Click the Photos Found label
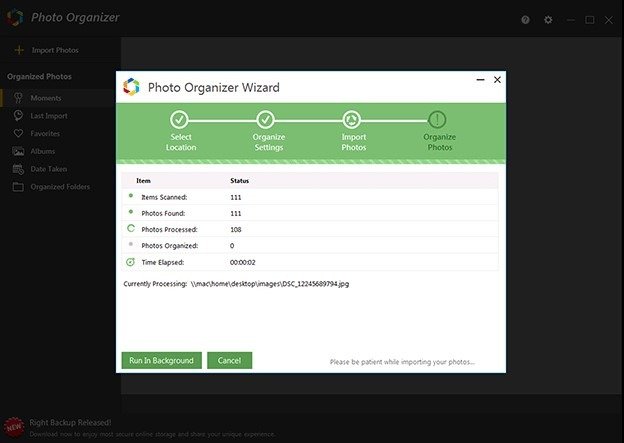The width and height of the screenshot is (624, 443). 163,213
